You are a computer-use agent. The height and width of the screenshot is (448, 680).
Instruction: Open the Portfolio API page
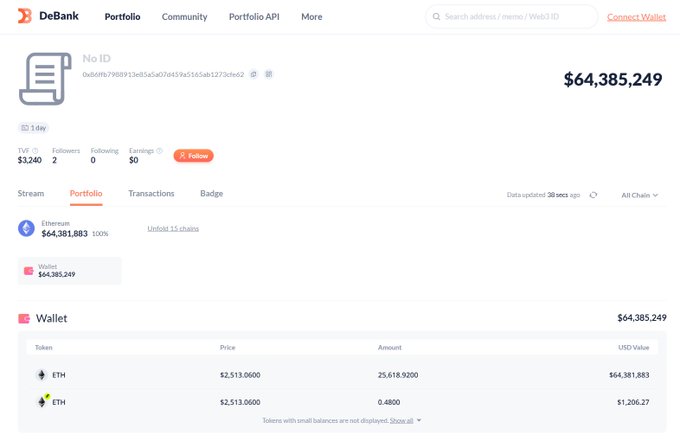point(254,17)
